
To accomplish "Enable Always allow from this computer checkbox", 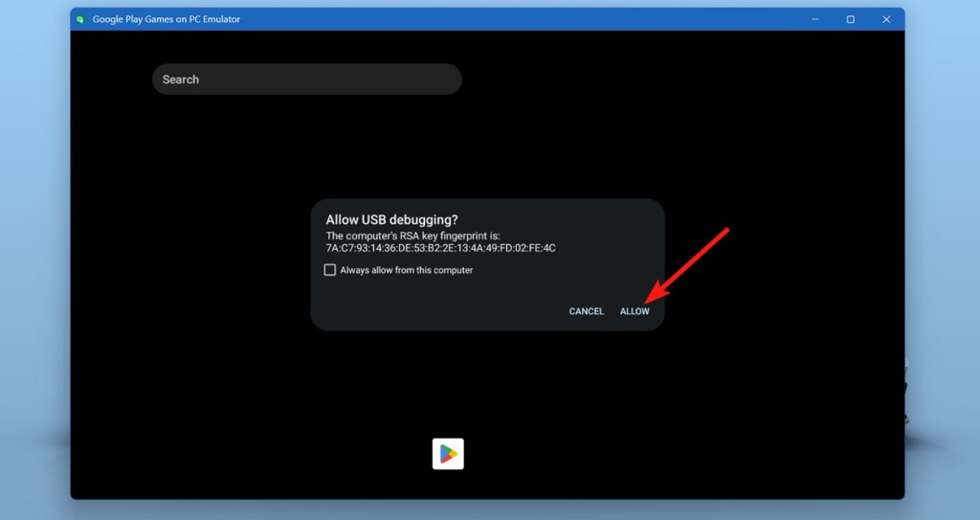I will click(x=330, y=270).
